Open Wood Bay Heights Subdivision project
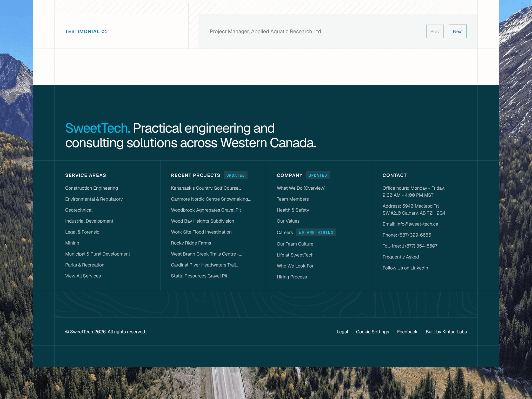 pos(202,221)
